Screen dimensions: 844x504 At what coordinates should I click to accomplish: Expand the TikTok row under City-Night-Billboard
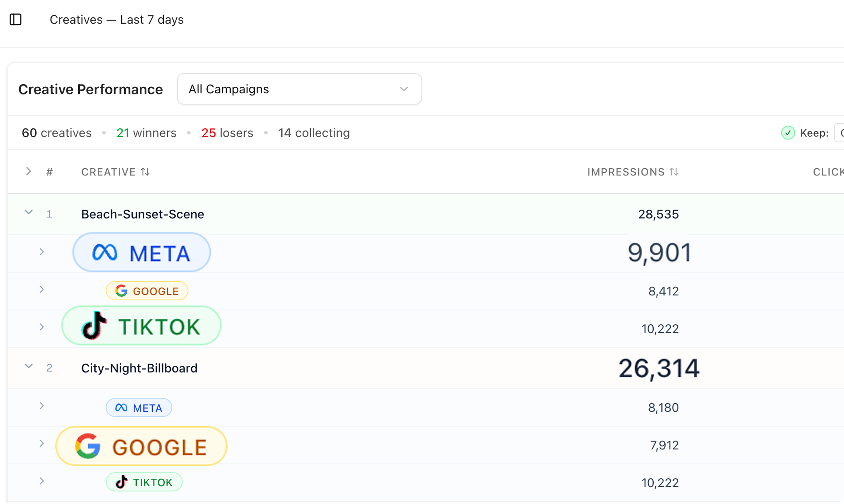41,481
